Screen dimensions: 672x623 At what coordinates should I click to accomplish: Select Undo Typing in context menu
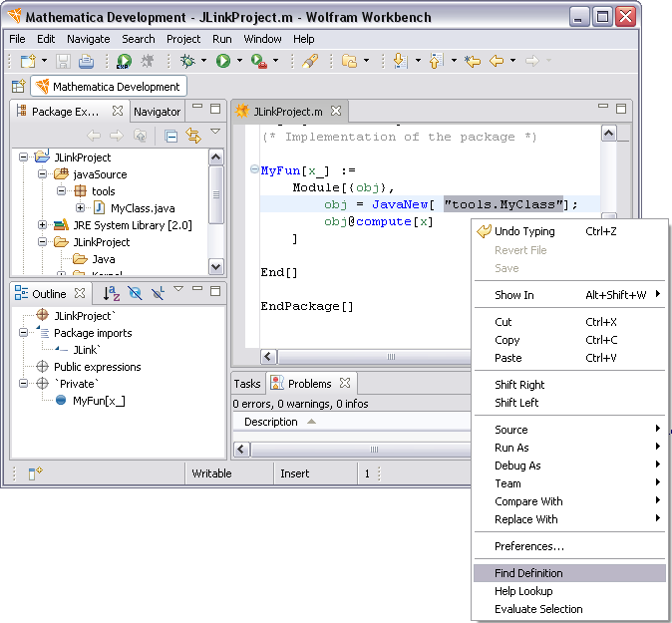pos(569,231)
